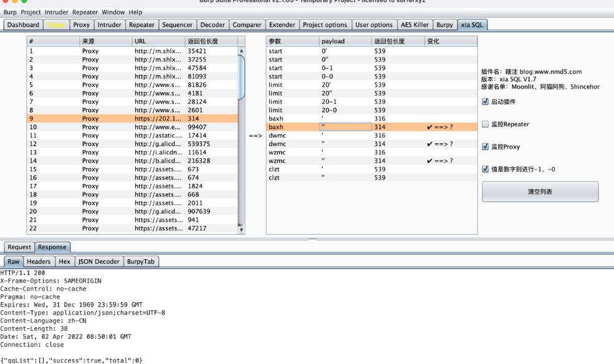Viewport: 614px width, 364px height.
Task: Switch to the Proxy tab
Action: click(82, 25)
